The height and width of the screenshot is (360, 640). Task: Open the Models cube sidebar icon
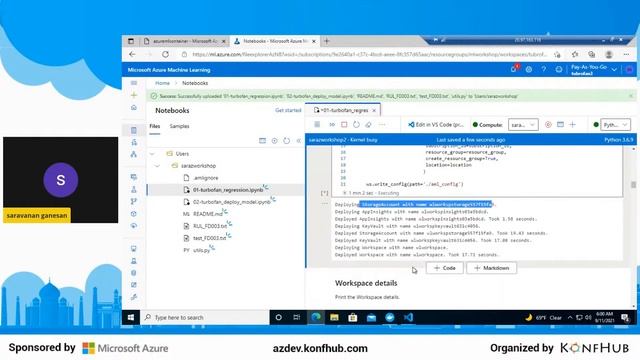(x=134, y=213)
